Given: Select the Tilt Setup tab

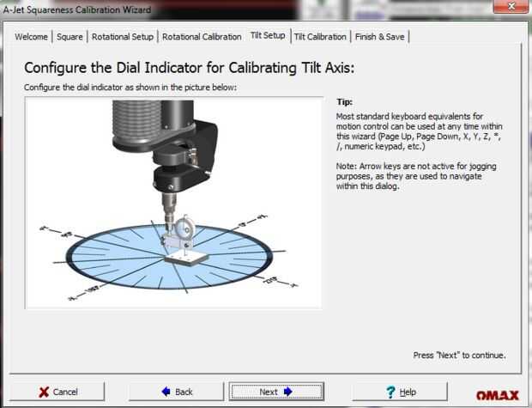Looking at the screenshot, I should [x=268, y=35].
